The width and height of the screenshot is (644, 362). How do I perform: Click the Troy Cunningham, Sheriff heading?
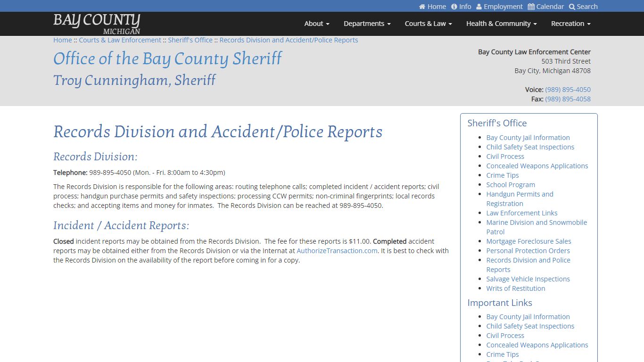click(134, 80)
